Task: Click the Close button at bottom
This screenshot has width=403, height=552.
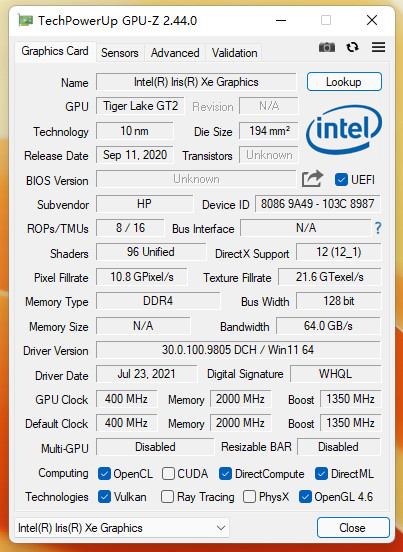Action: coord(353,527)
